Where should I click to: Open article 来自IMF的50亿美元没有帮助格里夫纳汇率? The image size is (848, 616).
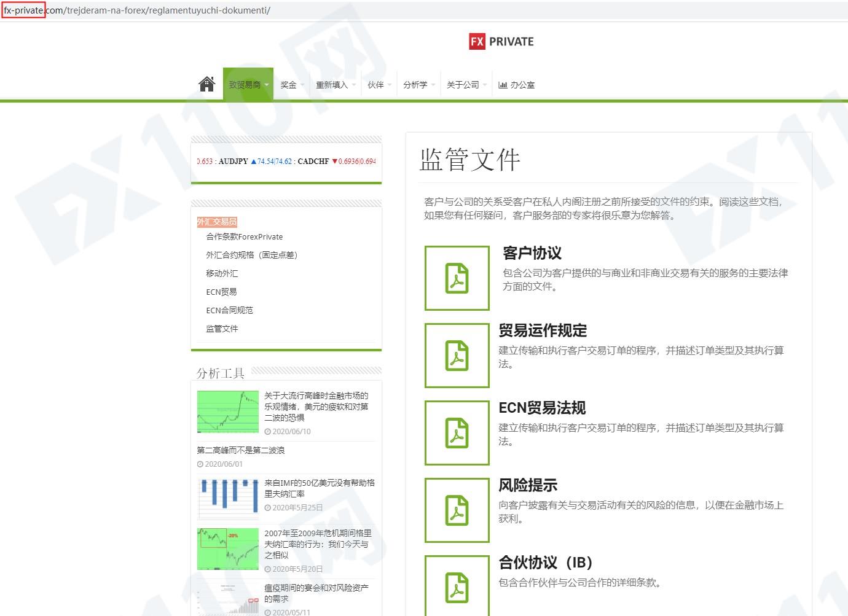(x=320, y=488)
